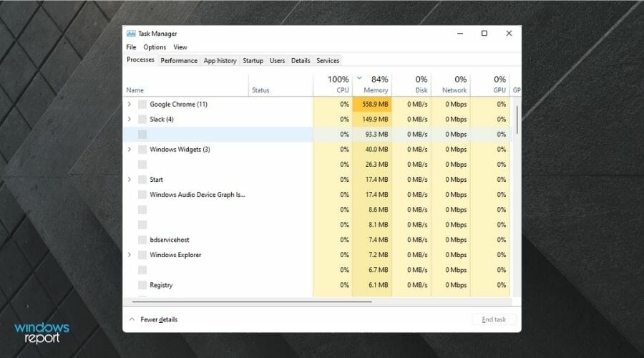Click the Fewer details link
The width and height of the screenshot is (644, 358).
coord(159,319)
